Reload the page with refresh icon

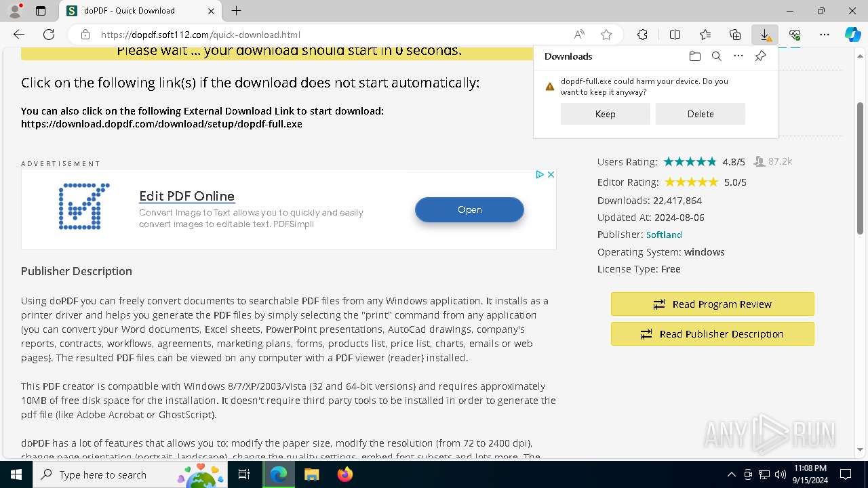(49, 35)
